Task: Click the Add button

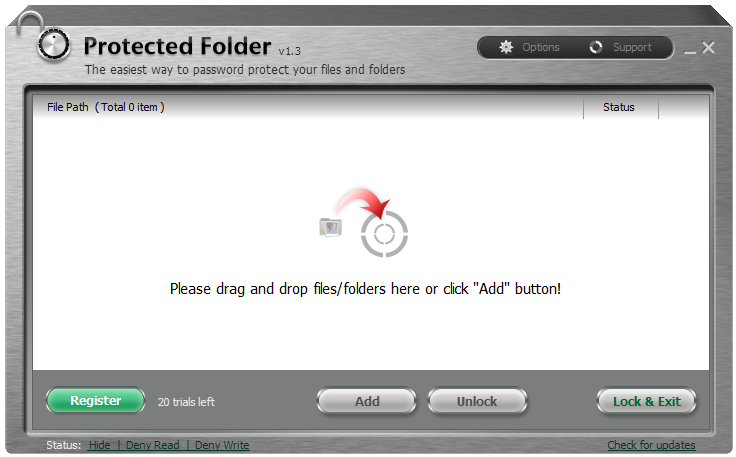Action: (x=367, y=401)
